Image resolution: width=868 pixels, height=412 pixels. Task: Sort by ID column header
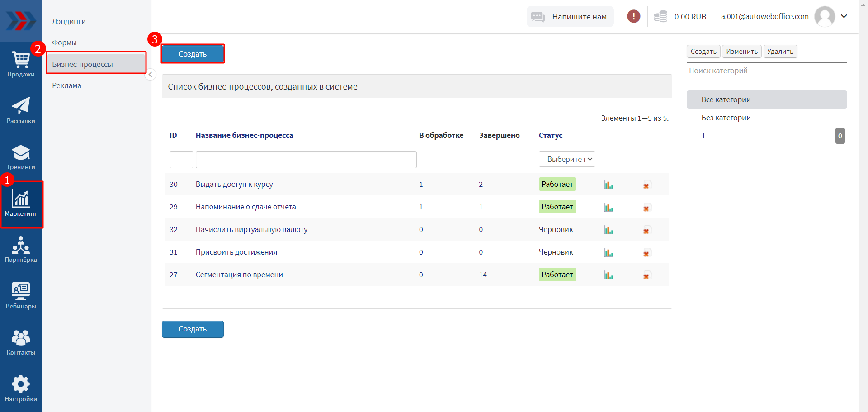click(x=173, y=135)
